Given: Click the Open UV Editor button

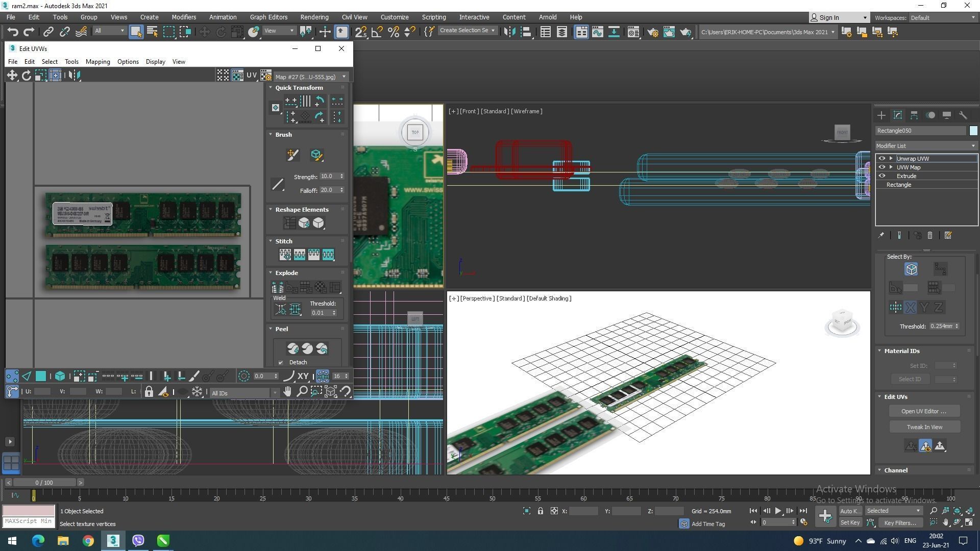Looking at the screenshot, I should coord(924,411).
